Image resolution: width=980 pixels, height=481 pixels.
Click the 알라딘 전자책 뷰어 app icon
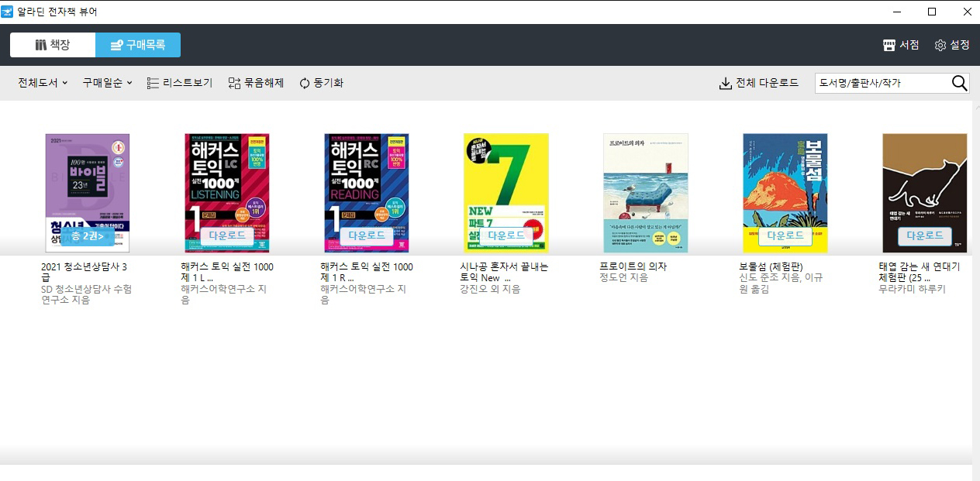click(x=8, y=12)
